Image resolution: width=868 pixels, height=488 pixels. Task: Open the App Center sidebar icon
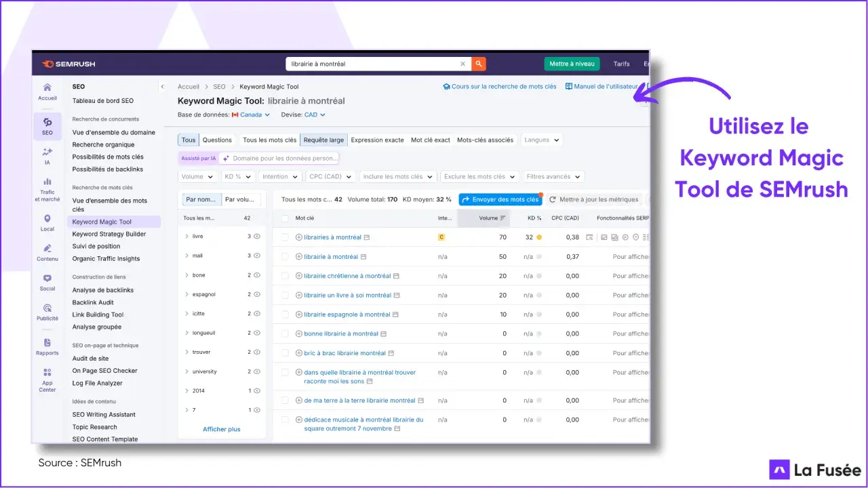(x=47, y=380)
